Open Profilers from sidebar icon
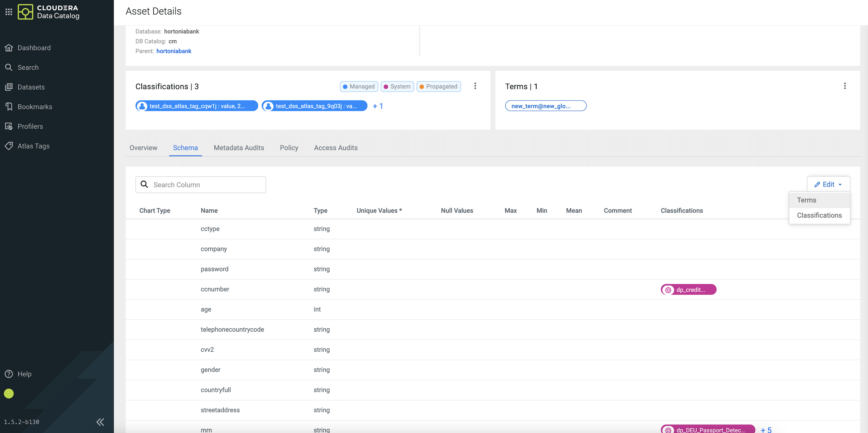868x433 pixels. tap(9, 126)
